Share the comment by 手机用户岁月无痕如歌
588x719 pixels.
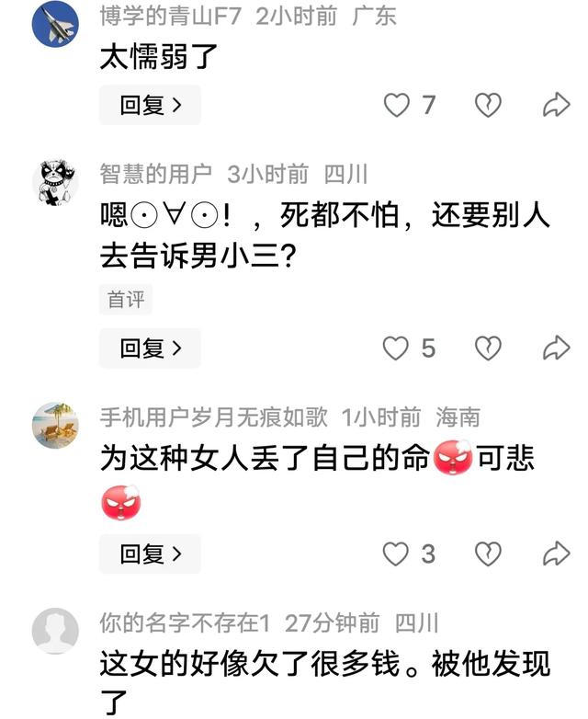(557, 554)
